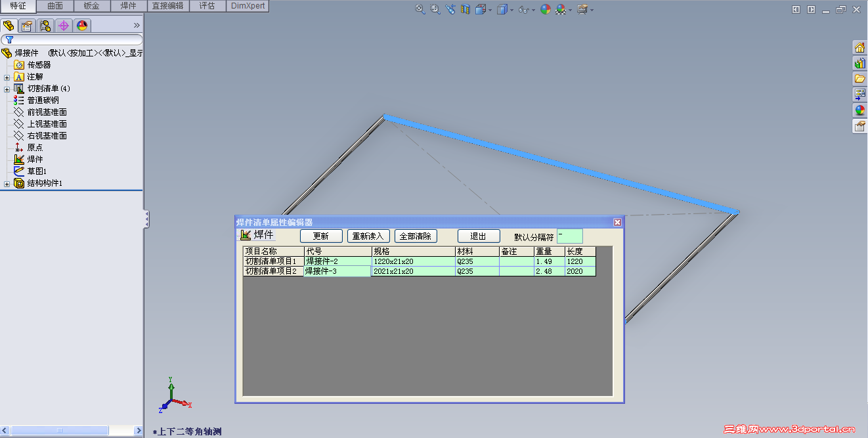Viewport: 868px width, 438px height.
Task: Click the Zoom to Fit icon
Action: (x=420, y=9)
